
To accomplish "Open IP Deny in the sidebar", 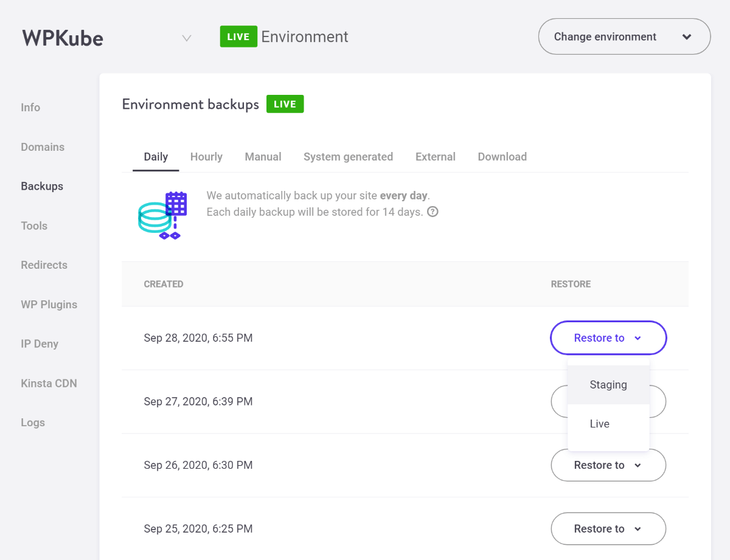I will (40, 344).
